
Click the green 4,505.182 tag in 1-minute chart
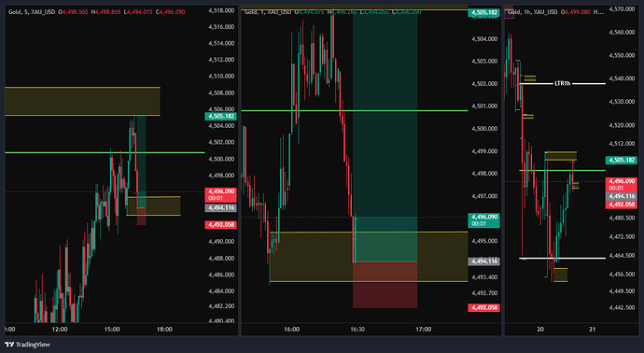click(483, 12)
